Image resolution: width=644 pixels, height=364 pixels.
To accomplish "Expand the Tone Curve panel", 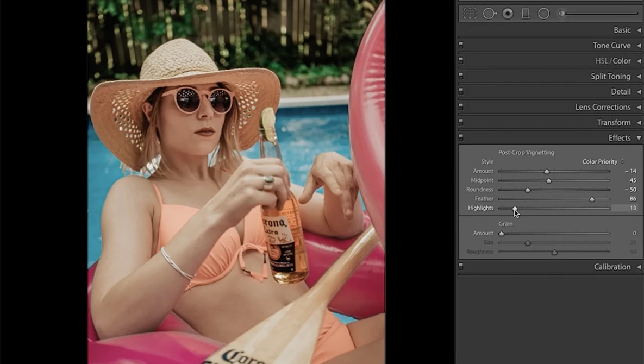I will tap(639, 45).
